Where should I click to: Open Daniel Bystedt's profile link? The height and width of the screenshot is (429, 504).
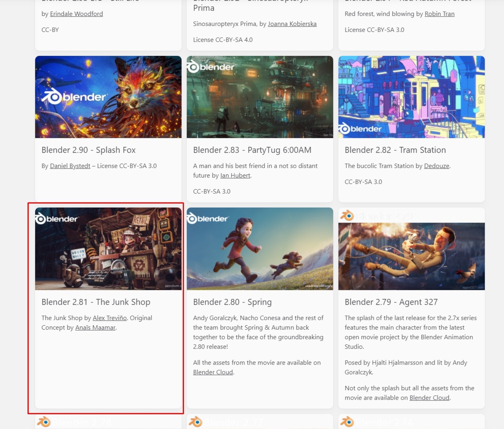click(70, 166)
